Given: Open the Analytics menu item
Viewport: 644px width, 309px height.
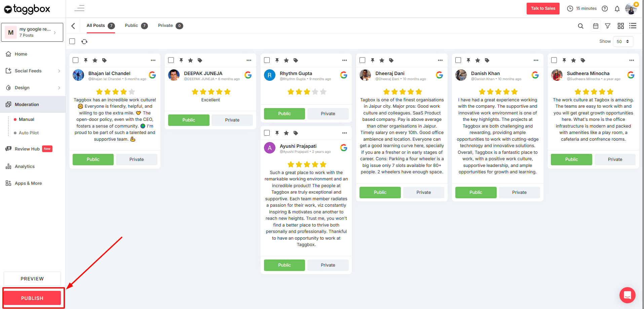Looking at the screenshot, I should tap(25, 166).
